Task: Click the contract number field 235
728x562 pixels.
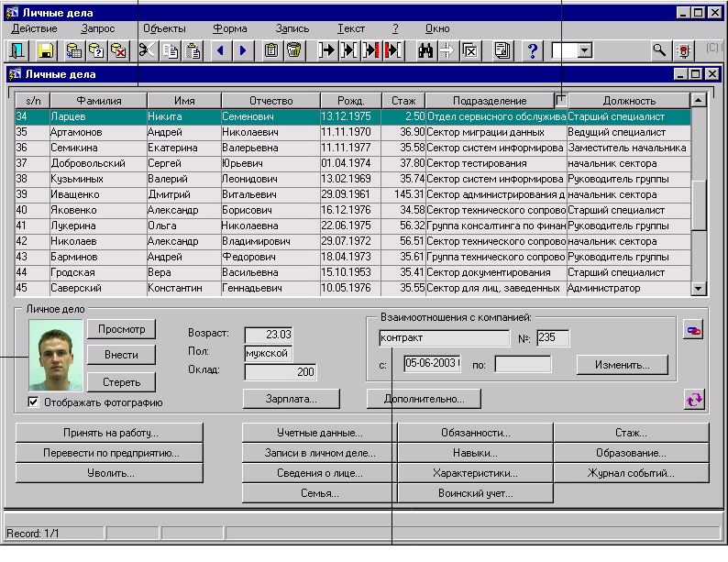Action: [553, 337]
